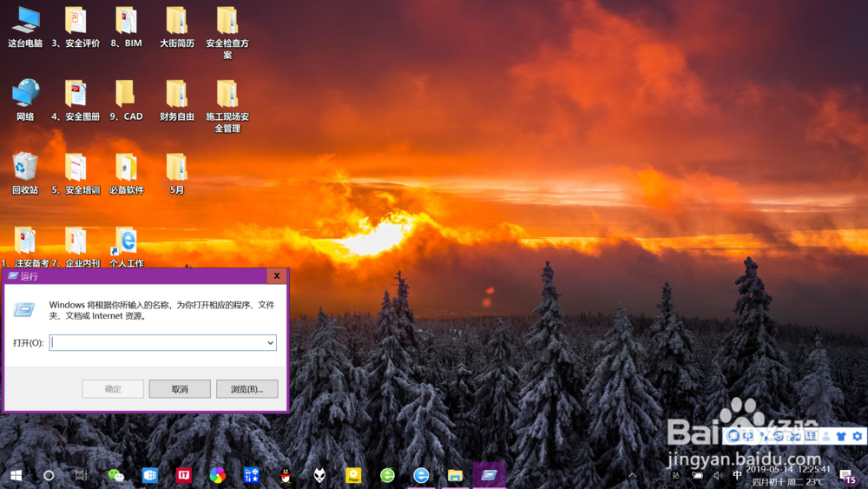Image resolution: width=868 pixels, height=489 pixels.
Task: Select the 4、安全图册 folder
Action: click(76, 100)
